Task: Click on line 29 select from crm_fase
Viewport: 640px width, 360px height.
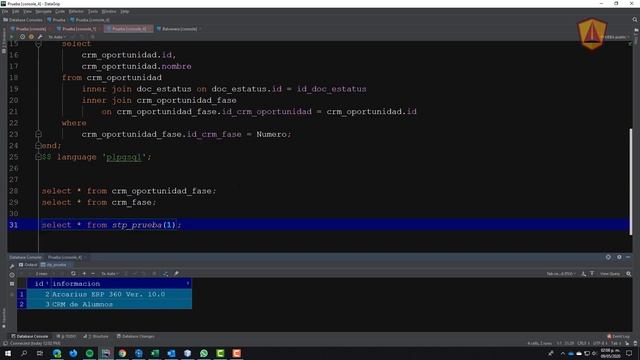Action: 99,202
